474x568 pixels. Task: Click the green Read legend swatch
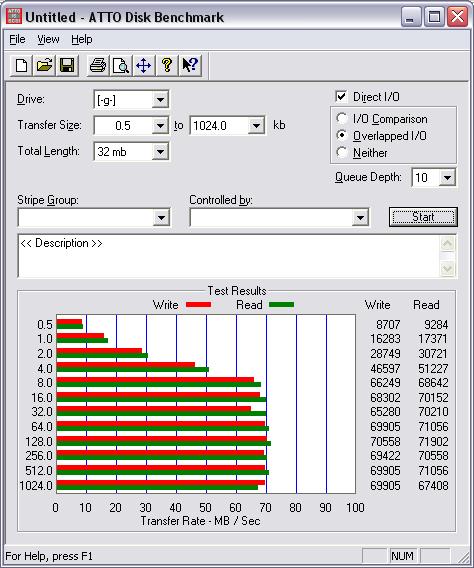tap(281, 305)
